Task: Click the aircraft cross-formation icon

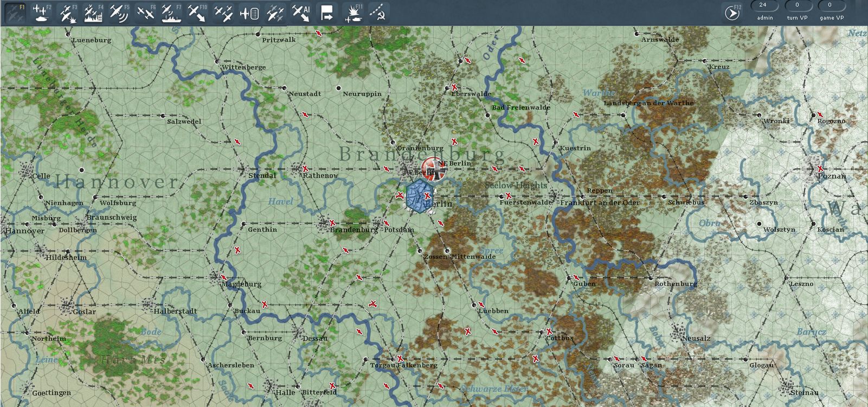Action: (x=222, y=12)
